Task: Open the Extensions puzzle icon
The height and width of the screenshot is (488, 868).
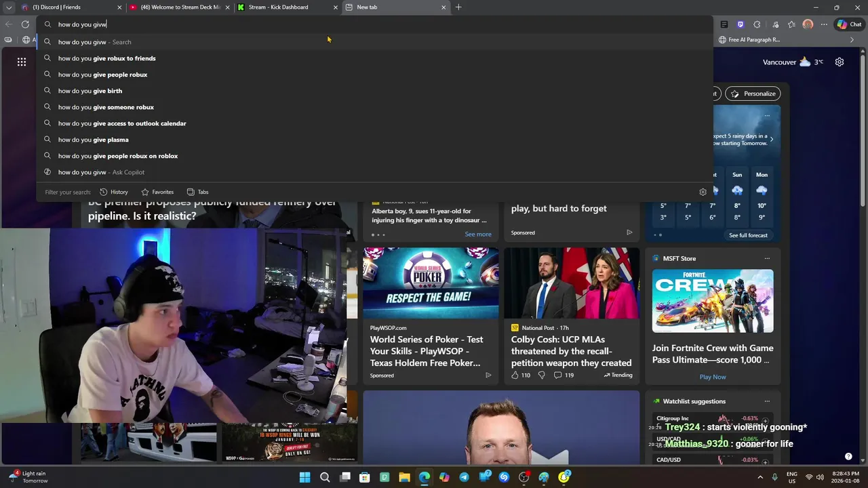Action: click(x=757, y=24)
